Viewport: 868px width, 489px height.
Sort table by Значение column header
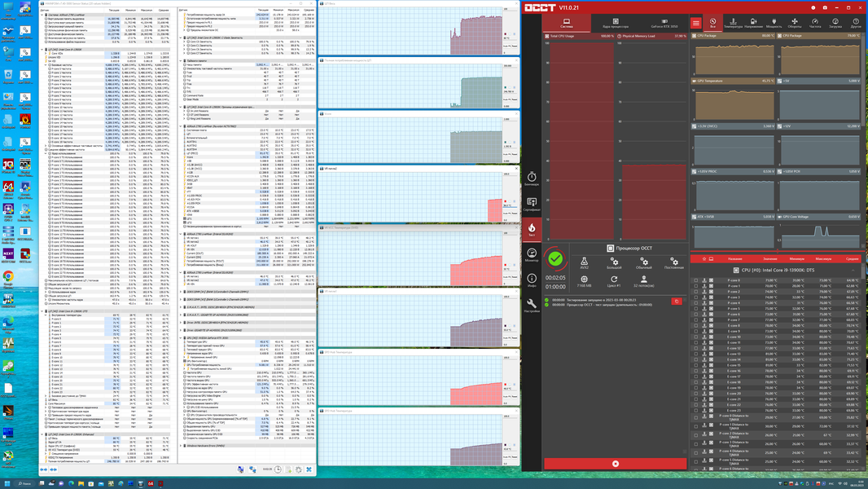pyautogui.click(x=770, y=258)
